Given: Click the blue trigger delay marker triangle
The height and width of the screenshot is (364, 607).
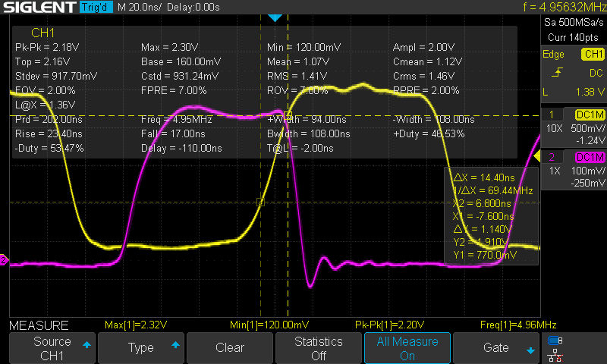Looking at the screenshot, I should point(275,17).
